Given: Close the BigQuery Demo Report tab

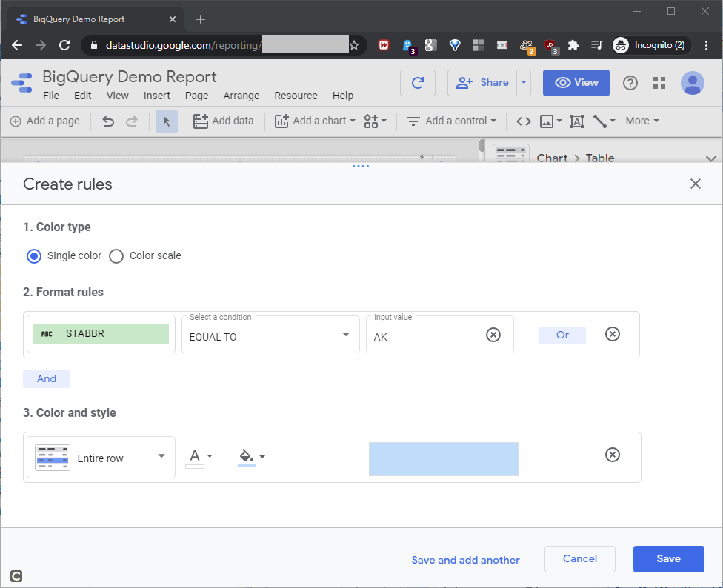Looking at the screenshot, I should click(x=173, y=19).
